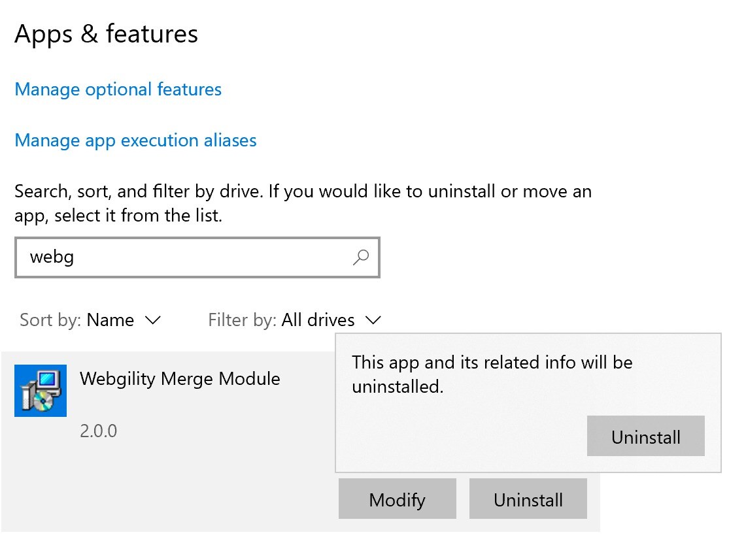This screenshot has width=746, height=560.
Task: Click the empty area below the app version
Action: [x=167, y=489]
